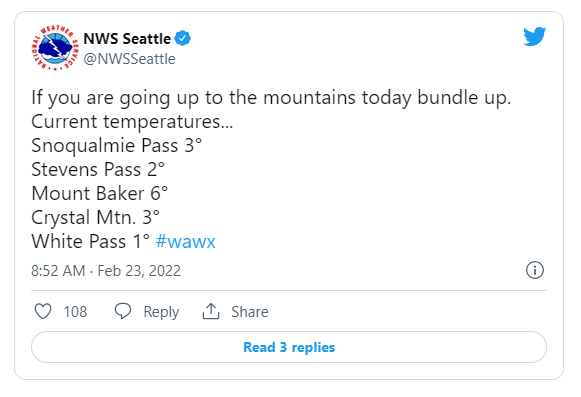Like the tweet with heart icon
Image resolution: width=581 pixels, height=397 pixels.
click(43, 311)
